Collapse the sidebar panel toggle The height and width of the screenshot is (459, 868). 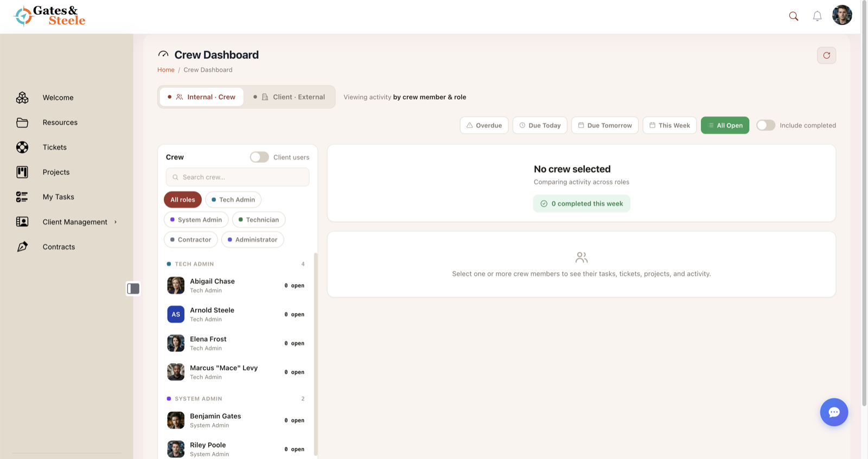click(133, 289)
